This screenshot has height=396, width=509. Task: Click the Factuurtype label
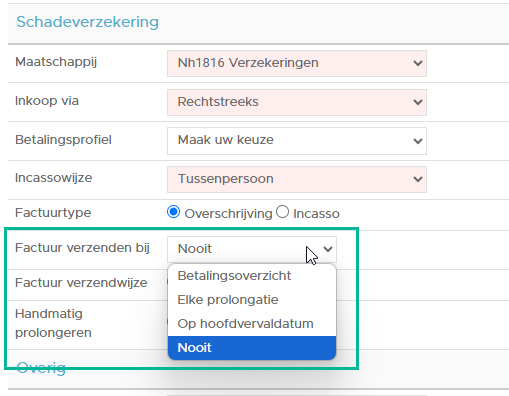(53, 213)
